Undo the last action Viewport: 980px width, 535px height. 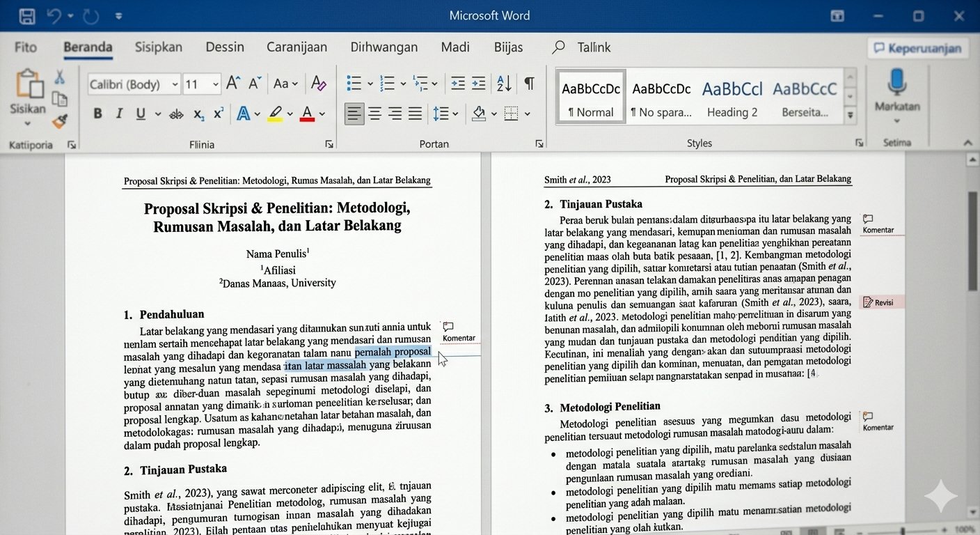pyautogui.click(x=54, y=16)
